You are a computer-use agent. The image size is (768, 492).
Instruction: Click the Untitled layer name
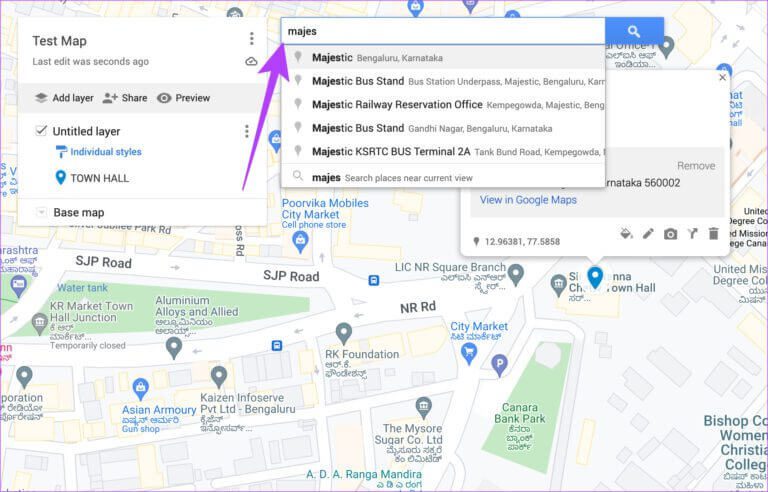86,131
